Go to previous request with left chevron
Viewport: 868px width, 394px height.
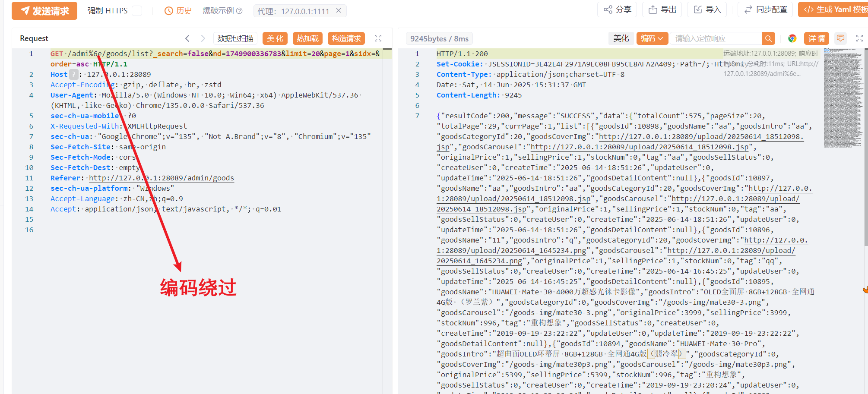(187, 38)
